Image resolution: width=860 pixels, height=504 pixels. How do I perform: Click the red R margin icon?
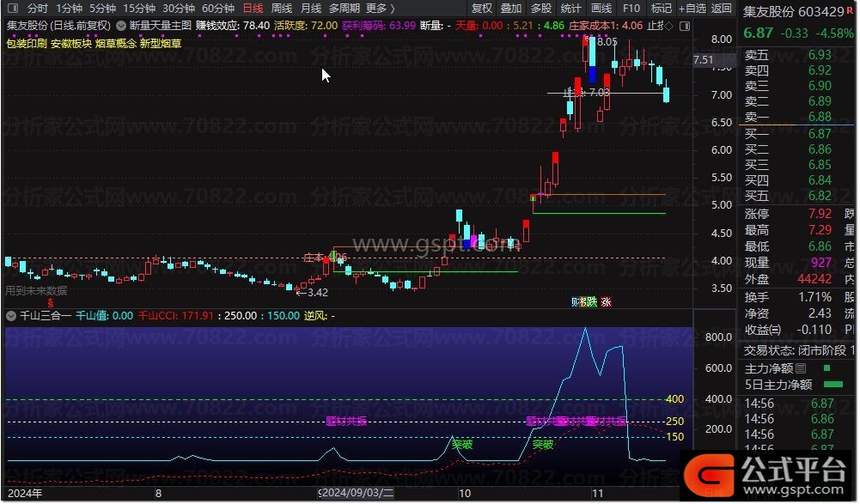(x=851, y=9)
